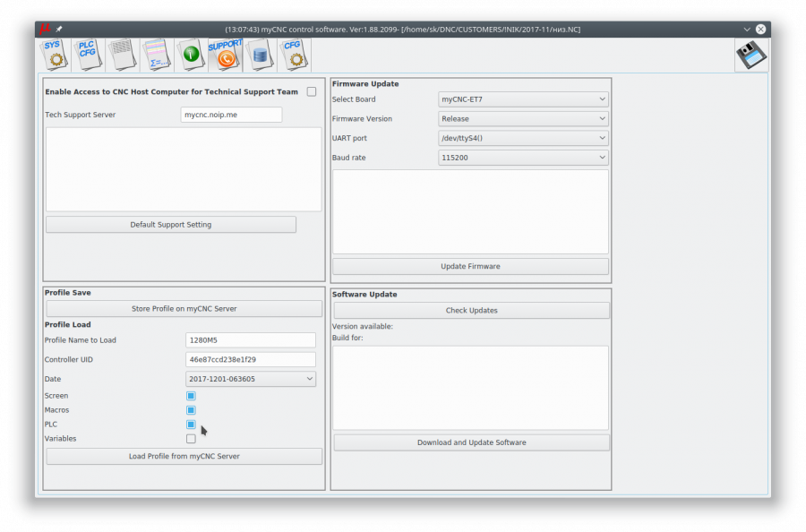Click the Tech Support Server field
This screenshot has width=806, height=532.
(231, 115)
